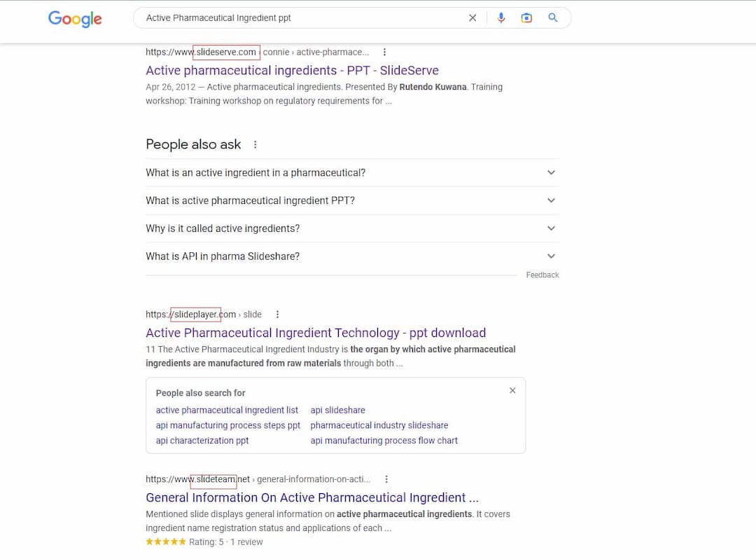This screenshot has height=559, width=756.
Task: Expand "Why is it called active ingredients?"
Action: [x=352, y=228]
